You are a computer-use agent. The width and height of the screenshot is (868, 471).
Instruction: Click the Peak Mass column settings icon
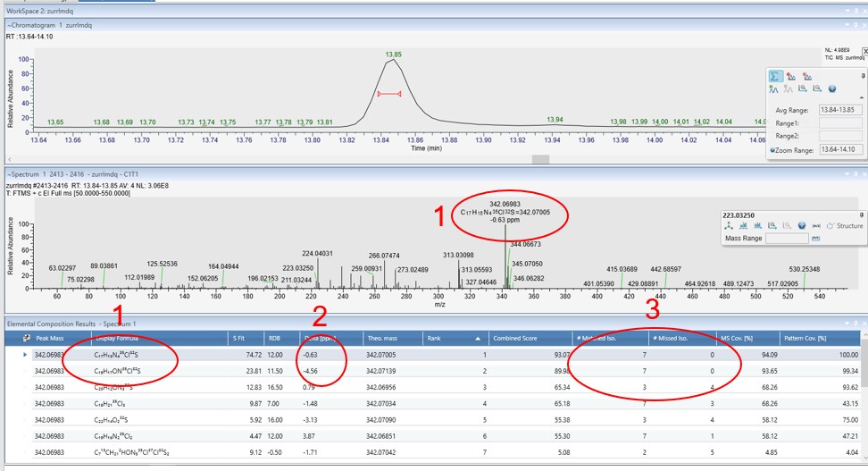tap(14, 338)
